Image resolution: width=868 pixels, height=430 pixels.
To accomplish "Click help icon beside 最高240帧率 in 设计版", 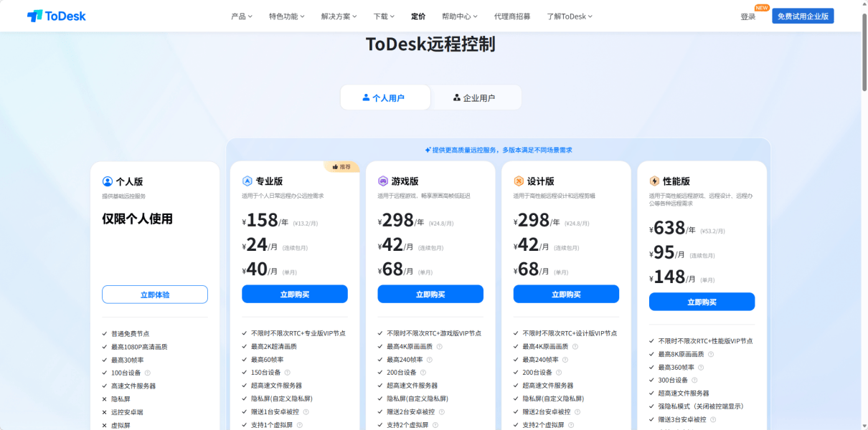I will (x=565, y=360).
